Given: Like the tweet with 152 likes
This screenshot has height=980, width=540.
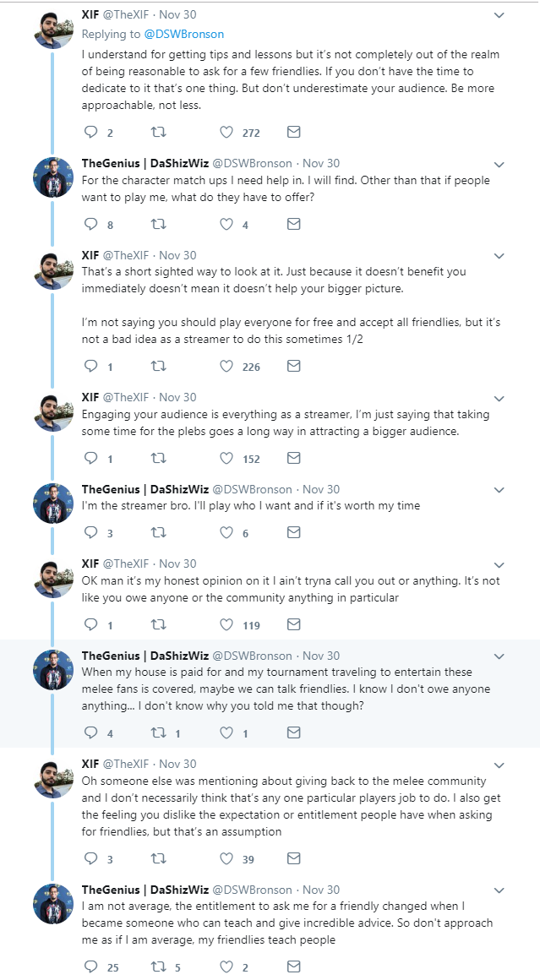Looking at the screenshot, I should click(x=226, y=459).
